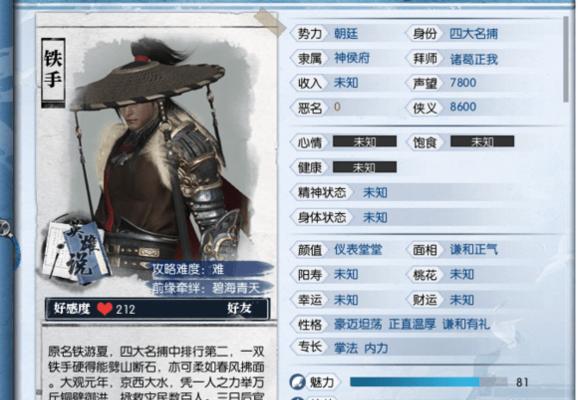Click the 性格 personality label tag

click(x=310, y=325)
